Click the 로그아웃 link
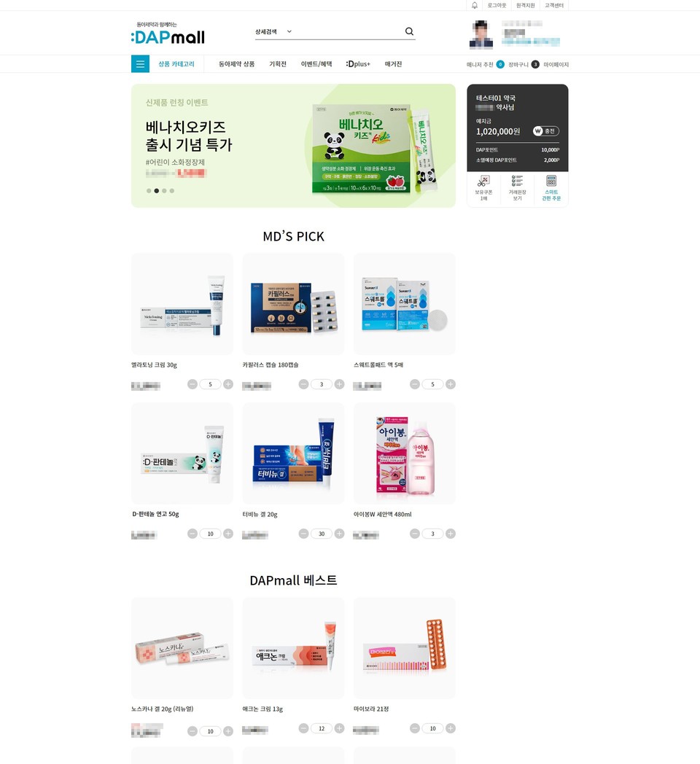The height and width of the screenshot is (764, 700). tap(497, 5)
